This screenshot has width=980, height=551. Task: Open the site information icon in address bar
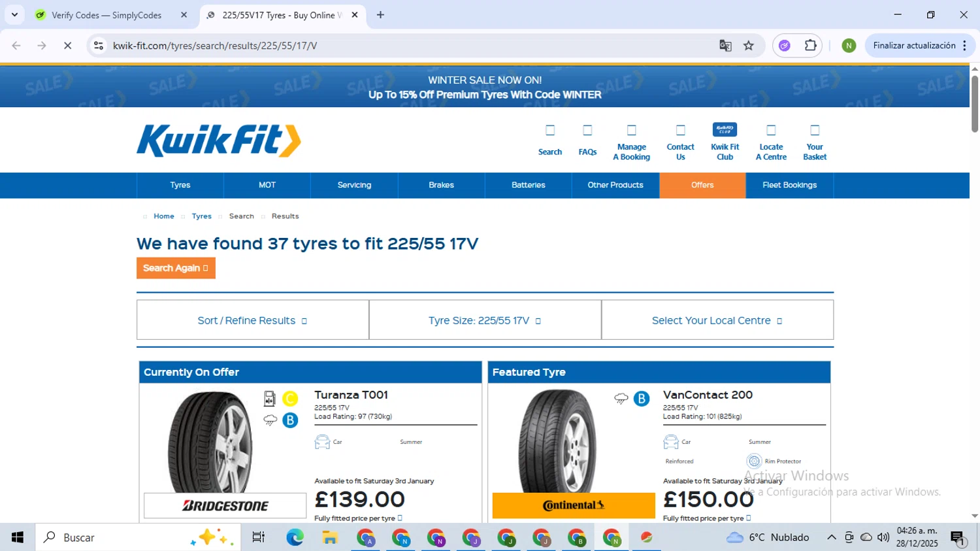pyautogui.click(x=99, y=46)
